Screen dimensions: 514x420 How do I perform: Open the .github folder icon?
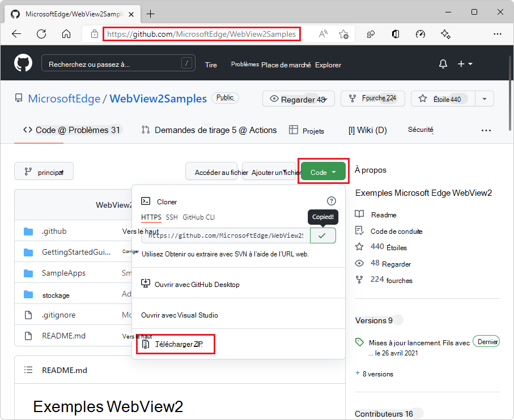[x=28, y=230]
